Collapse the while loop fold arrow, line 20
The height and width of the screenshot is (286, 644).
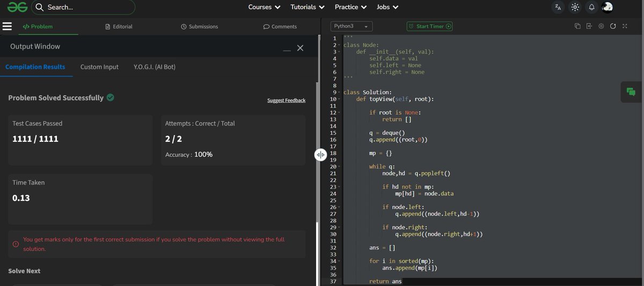(x=340, y=167)
